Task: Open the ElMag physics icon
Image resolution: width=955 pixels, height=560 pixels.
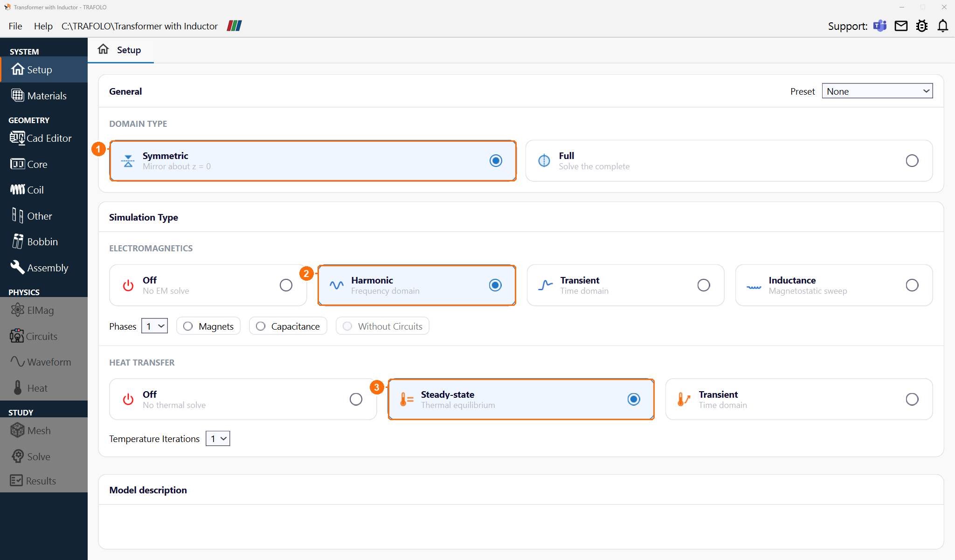Action: coord(18,310)
